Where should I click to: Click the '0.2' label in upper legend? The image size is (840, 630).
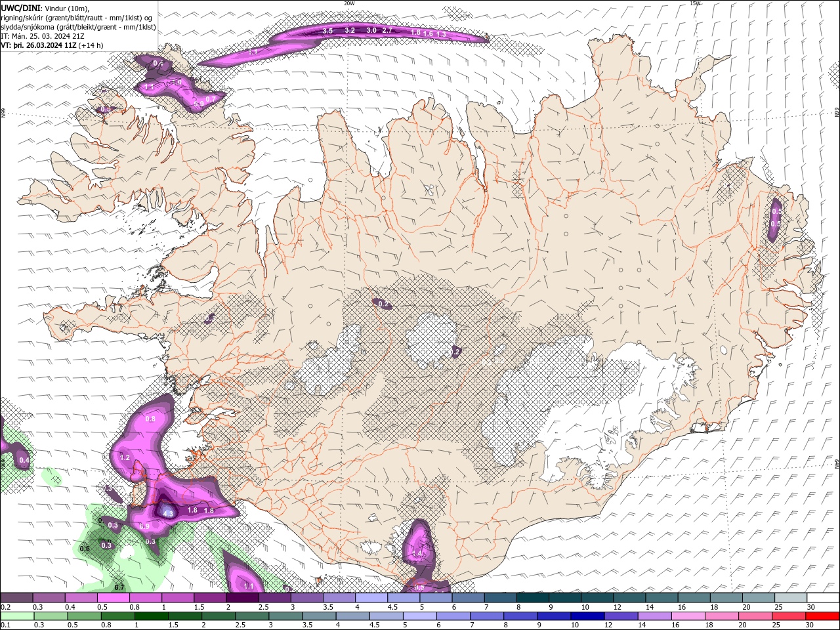pos(5,607)
